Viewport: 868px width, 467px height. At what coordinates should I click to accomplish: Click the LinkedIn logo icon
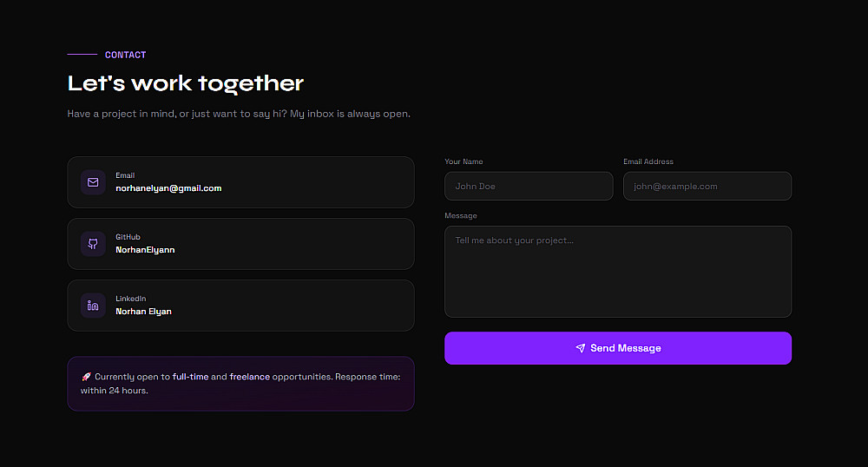click(93, 306)
